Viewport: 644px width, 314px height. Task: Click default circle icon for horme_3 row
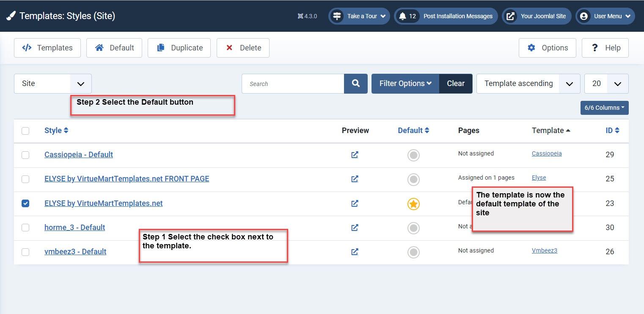point(413,228)
